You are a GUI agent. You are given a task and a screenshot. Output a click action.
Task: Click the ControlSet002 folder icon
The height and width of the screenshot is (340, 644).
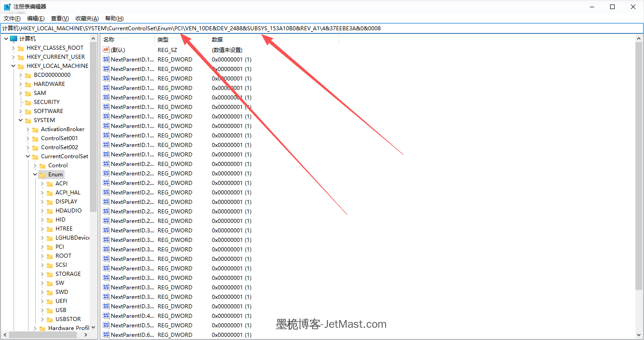point(35,147)
